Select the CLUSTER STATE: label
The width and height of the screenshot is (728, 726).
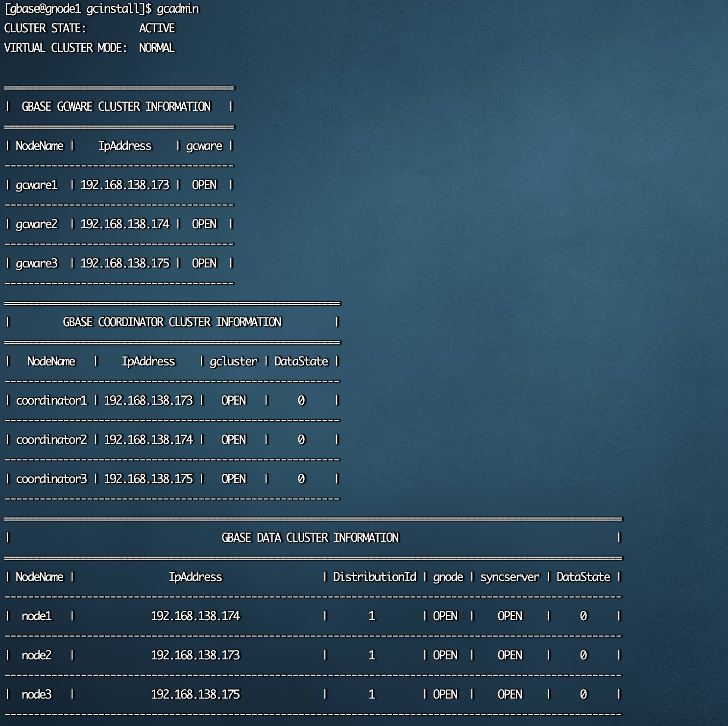coord(45,28)
